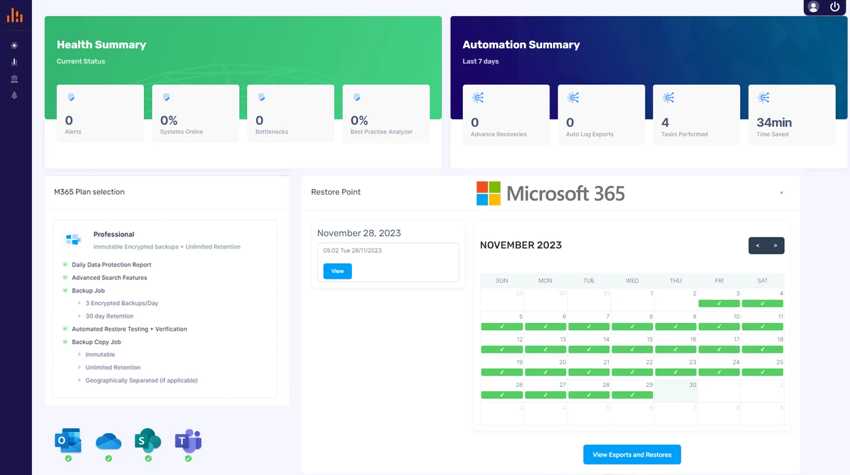Click the shield icon on Alerts card
850x475 pixels.
71,98
